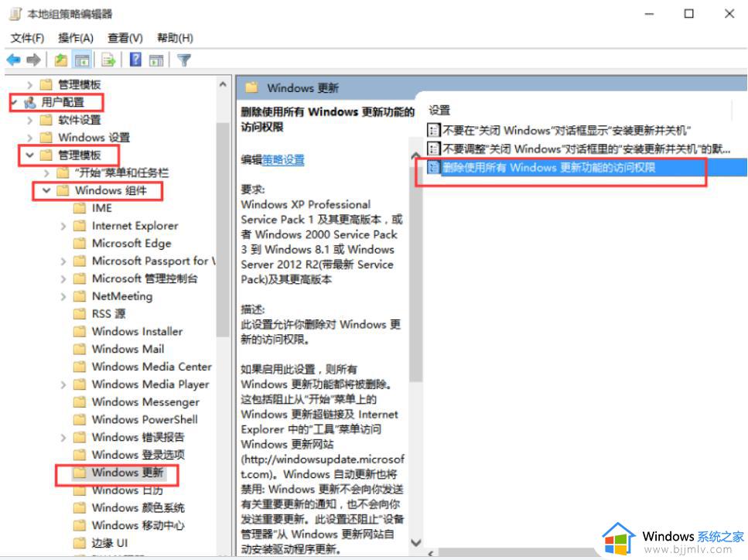Image resolution: width=748 pixels, height=560 pixels.
Task: Expand the Microsoft Passport for Work node
Action: pos(63,261)
